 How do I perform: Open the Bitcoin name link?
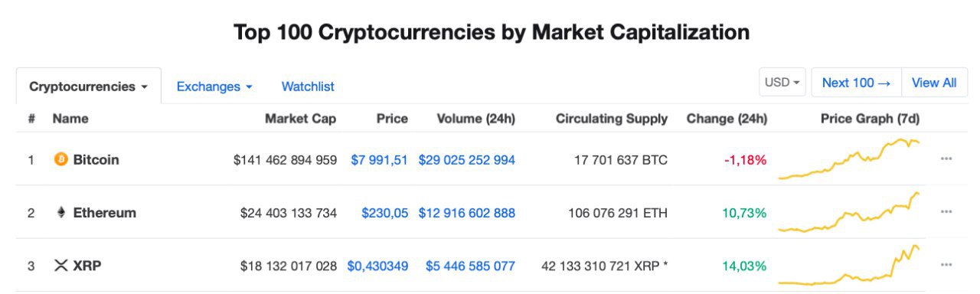click(96, 160)
